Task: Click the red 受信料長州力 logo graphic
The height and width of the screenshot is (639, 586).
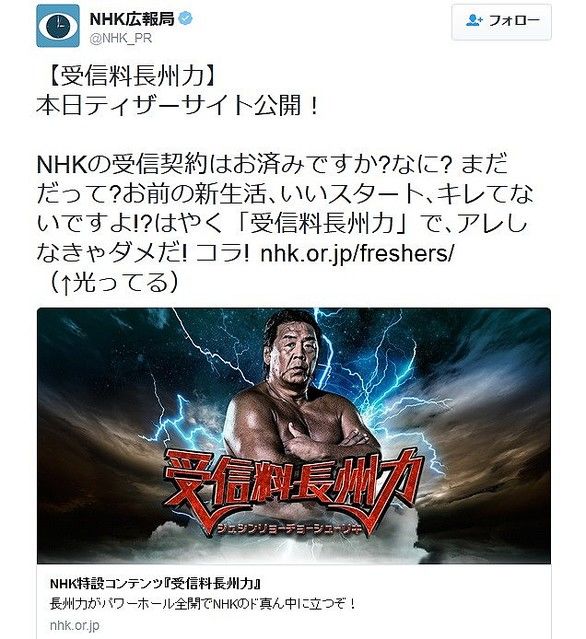Action: (x=291, y=485)
